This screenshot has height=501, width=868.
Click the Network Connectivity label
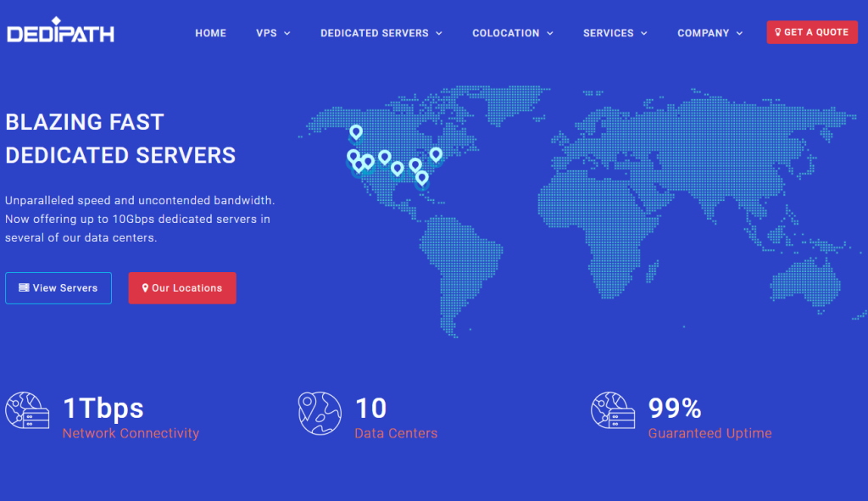coord(131,433)
